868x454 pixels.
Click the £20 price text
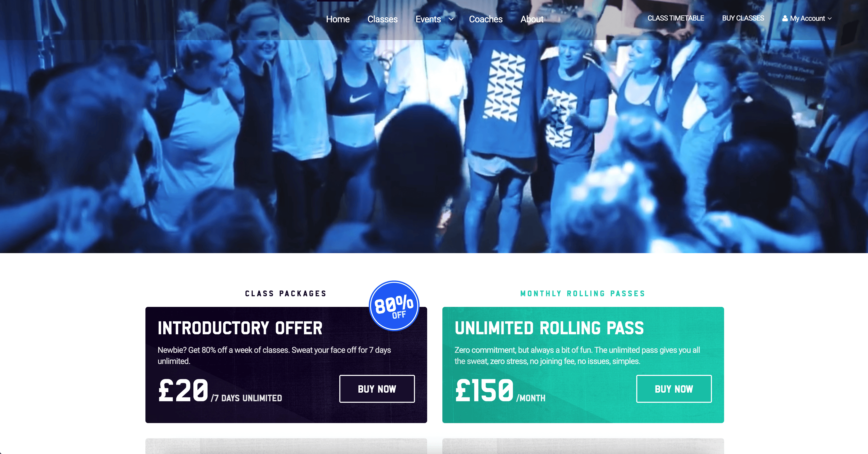183,390
